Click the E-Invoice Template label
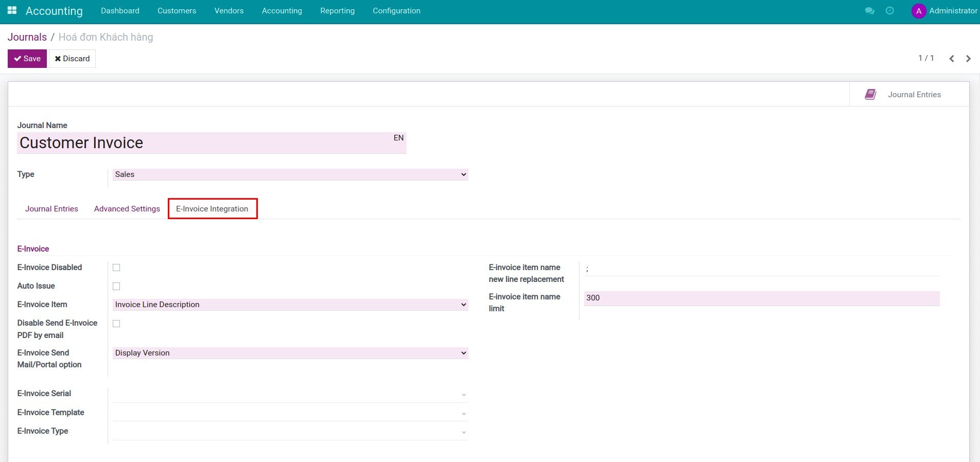The width and height of the screenshot is (980, 462). point(50,413)
